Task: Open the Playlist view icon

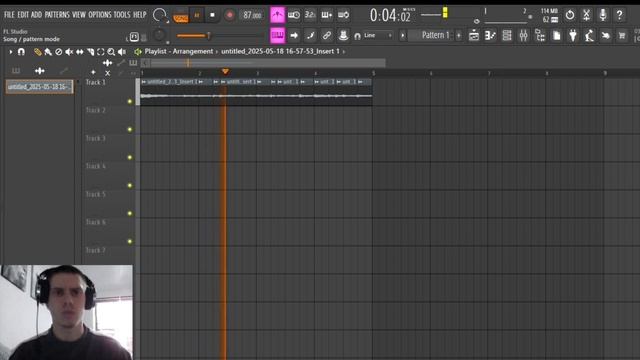Action: [474, 36]
